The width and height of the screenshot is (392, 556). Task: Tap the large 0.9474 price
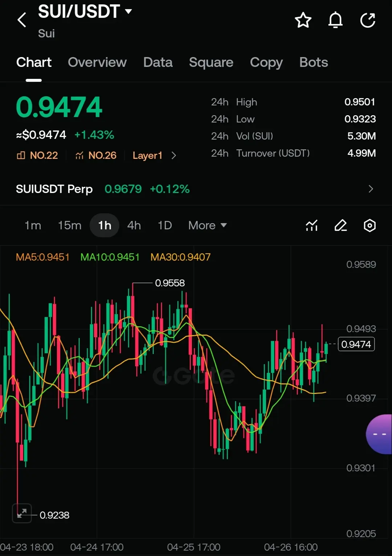point(59,107)
